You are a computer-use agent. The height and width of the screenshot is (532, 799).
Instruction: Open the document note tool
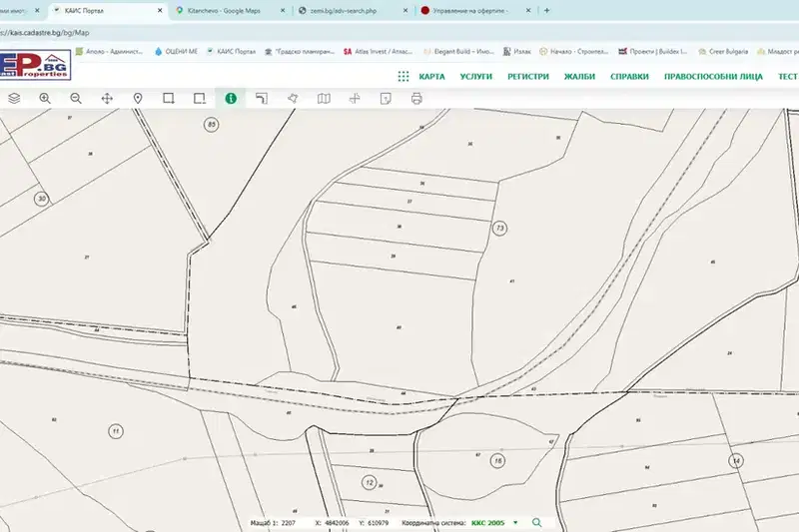[x=386, y=98]
